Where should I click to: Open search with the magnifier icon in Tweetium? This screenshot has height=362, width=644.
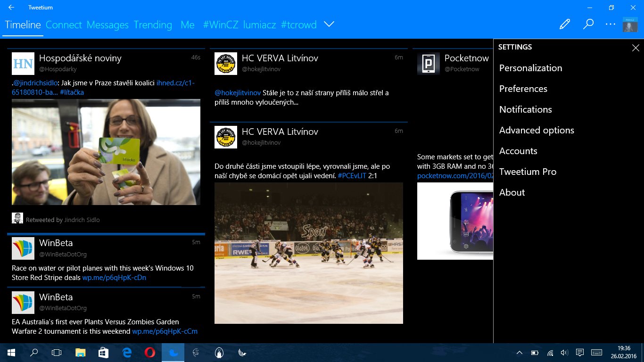(588, 25)
